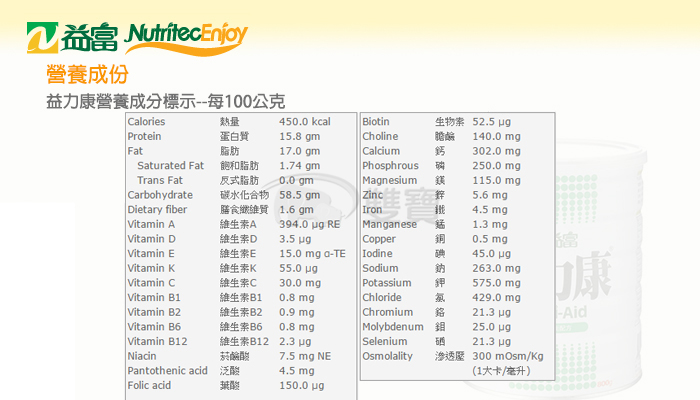The width and height of the screenshot is (700, 400).
Task: Select the 140.0 mg value
Action: point(496,136)
